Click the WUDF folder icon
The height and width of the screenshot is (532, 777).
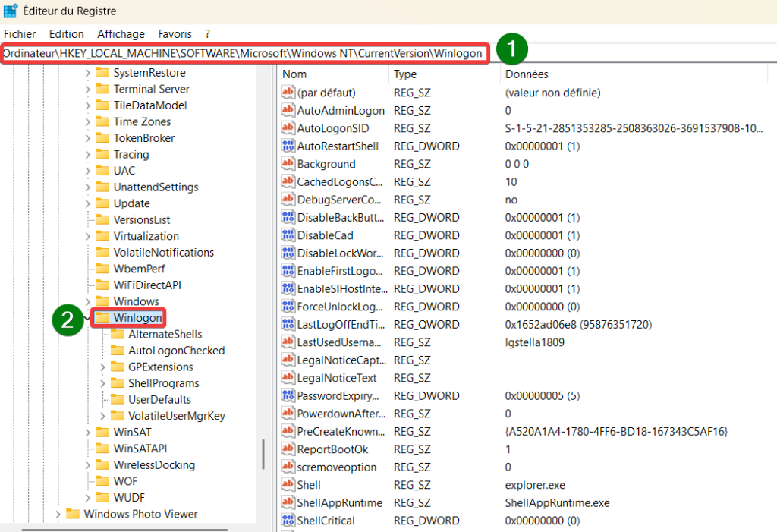pyautogui.click(x=102, y=497)
